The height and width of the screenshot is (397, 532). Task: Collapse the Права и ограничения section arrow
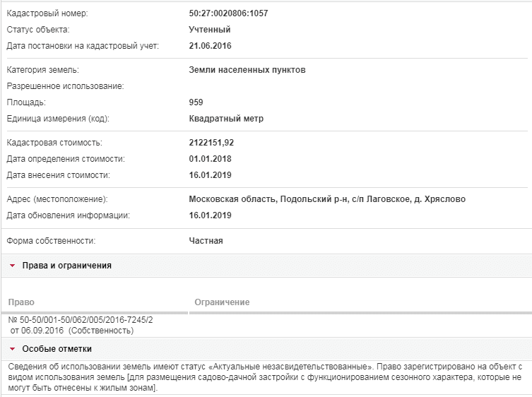click(13, 266)
